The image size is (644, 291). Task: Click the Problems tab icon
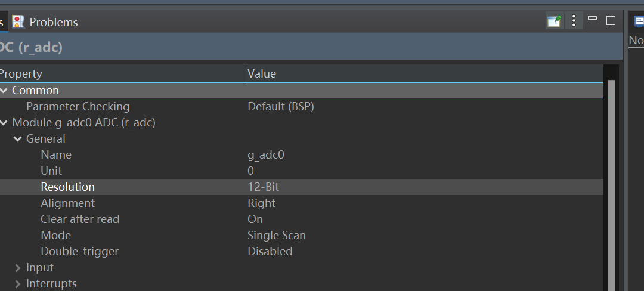18,21
